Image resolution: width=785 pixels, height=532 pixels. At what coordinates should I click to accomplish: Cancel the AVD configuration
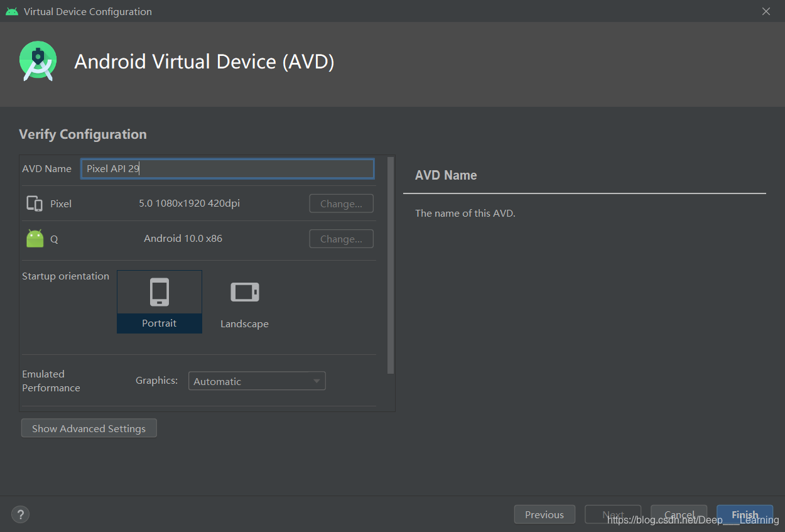[679, 514]
